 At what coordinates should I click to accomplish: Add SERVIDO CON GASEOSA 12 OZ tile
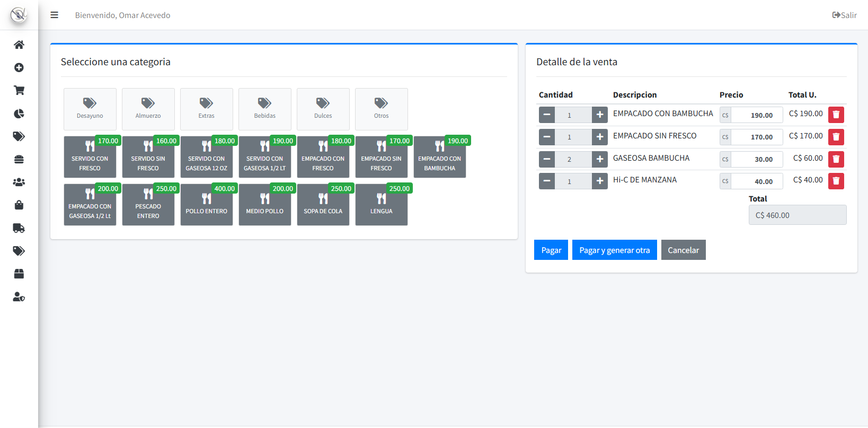(207, 157)
